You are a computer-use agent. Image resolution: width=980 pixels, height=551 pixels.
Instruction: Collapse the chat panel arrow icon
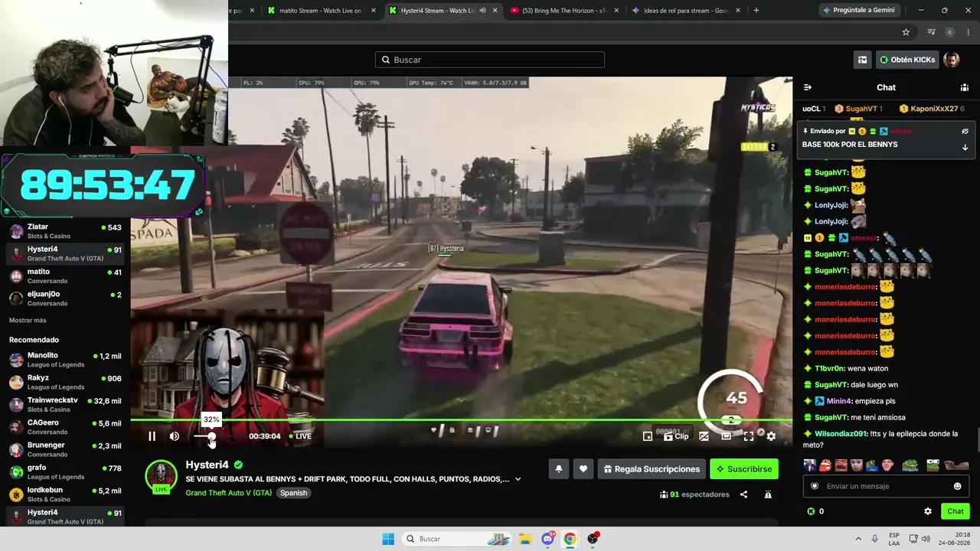click(x=808, y=87)
